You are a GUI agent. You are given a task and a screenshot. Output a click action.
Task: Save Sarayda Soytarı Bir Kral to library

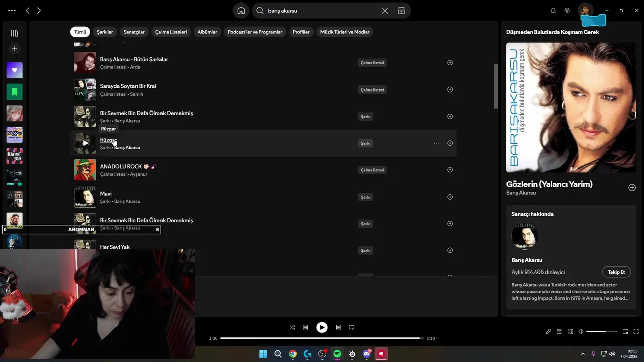[x=450, y=89]
